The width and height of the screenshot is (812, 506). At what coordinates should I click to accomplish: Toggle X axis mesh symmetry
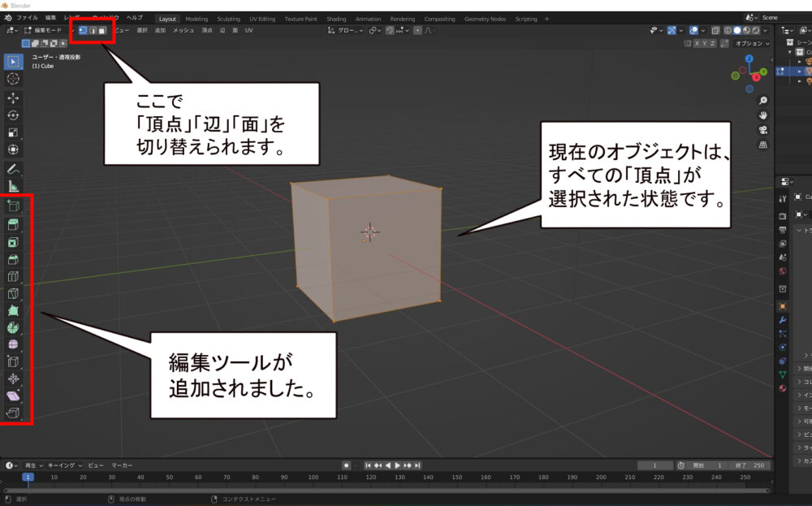697,44
